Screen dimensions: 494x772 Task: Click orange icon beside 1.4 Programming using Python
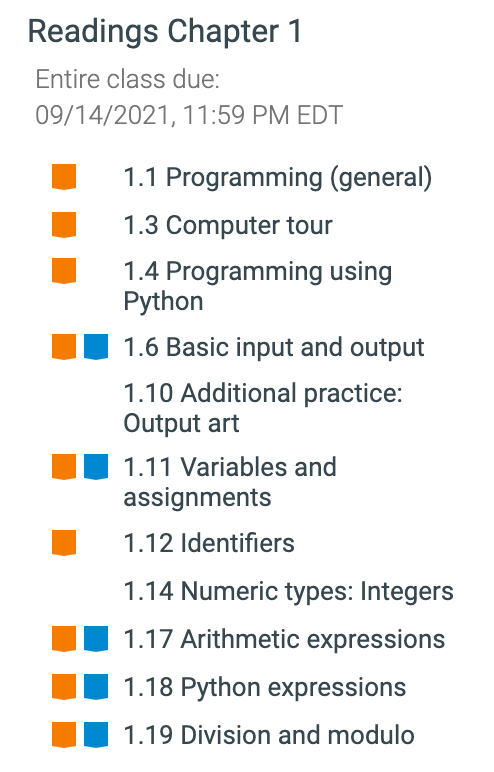click(x=64, y=271)
